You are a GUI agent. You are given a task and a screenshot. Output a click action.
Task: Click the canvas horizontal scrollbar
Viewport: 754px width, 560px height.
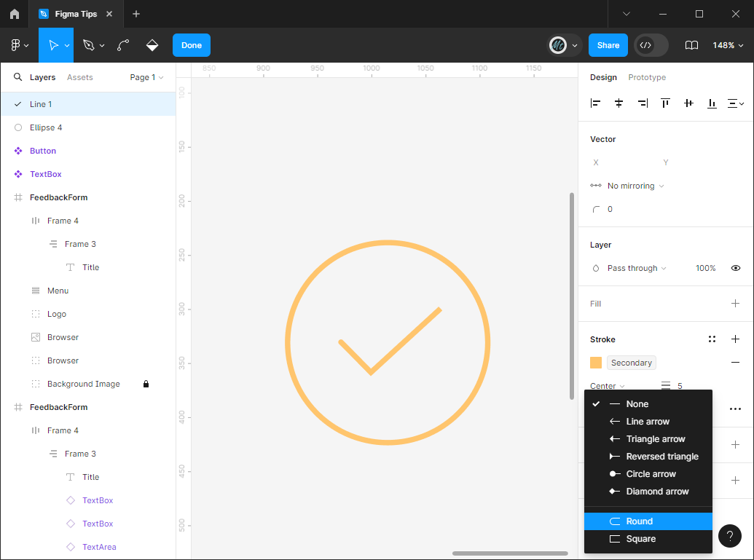pos(510,553)
